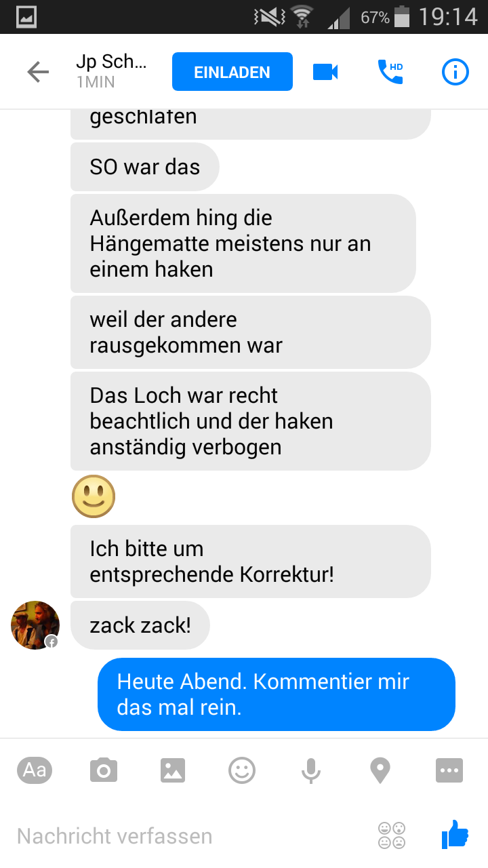Expand more options three-dots menu

tap(449, 770)
